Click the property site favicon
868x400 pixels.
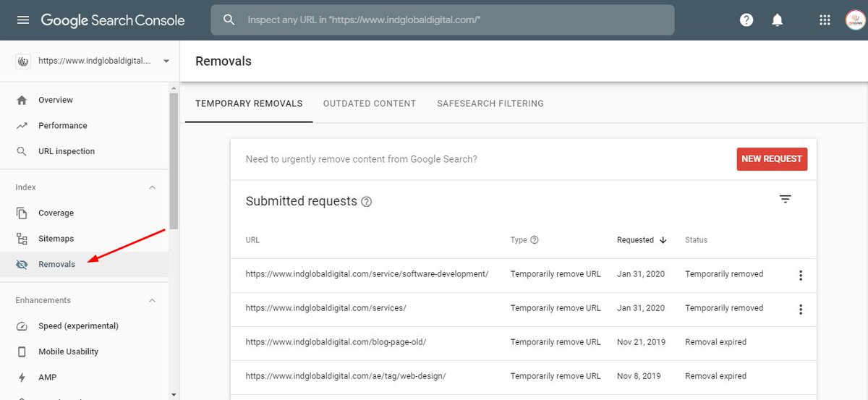(22, 61)
